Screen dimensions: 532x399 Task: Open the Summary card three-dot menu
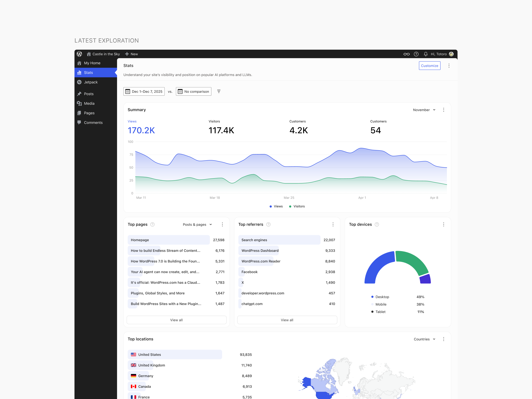pos(444,110)
